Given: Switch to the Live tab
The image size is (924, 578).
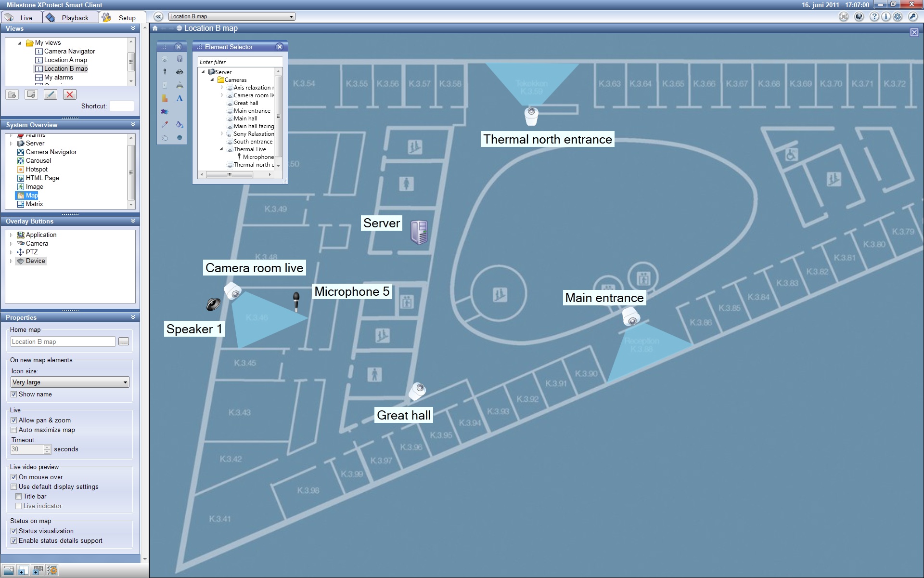Looking at the screenshot, I should point(21,18).
